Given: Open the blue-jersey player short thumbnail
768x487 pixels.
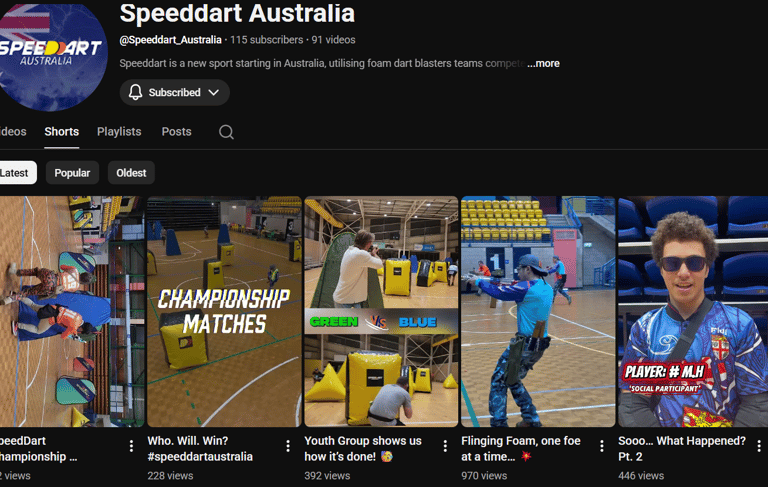Looking at the screenshot, I should pyautogui.click(x=538, y=312).
